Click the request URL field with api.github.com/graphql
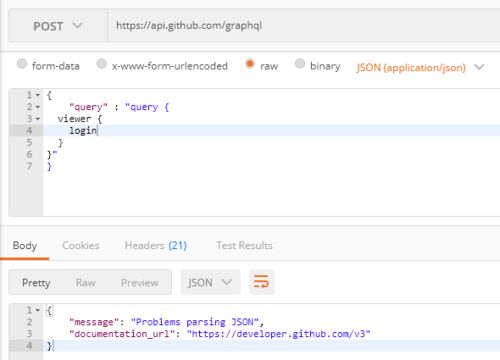 coord(303,26)
